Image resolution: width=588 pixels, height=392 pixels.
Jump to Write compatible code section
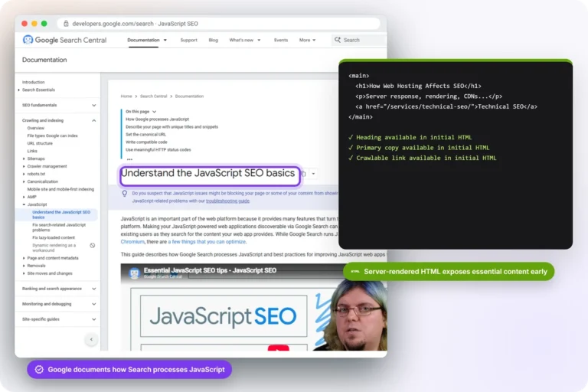pyautogui.click(x=146, y=142)
